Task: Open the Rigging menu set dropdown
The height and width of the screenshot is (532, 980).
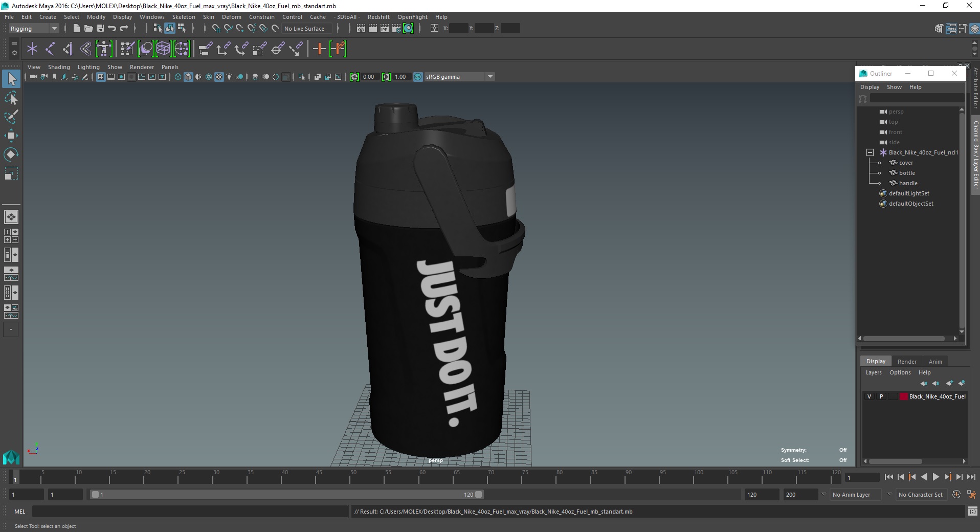Action: coord(34,29)
